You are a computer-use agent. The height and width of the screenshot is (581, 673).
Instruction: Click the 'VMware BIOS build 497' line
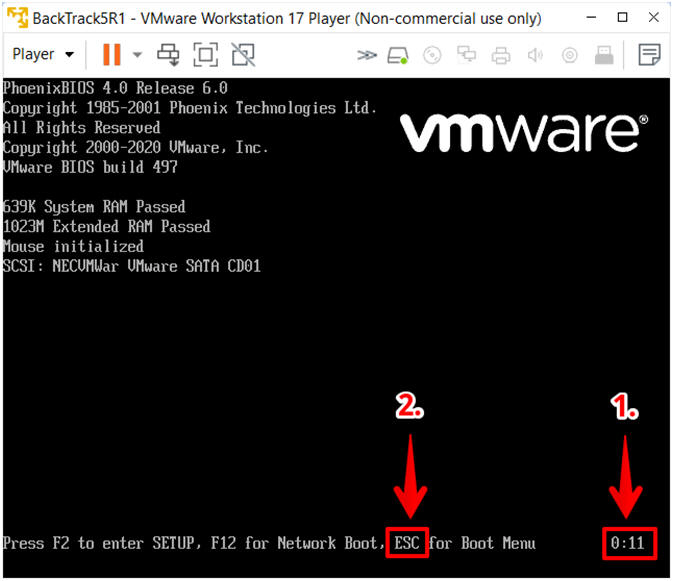(x=90, y=167)
